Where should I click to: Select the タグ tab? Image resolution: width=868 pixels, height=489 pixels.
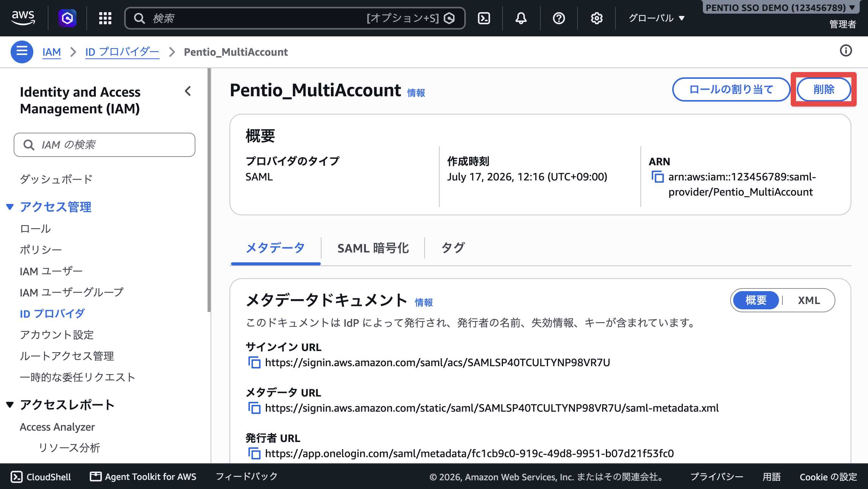coord(453,248)
